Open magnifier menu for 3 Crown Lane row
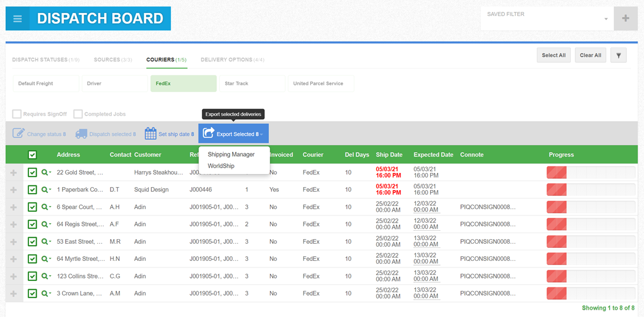The width and height of the screenshot is (644, 317). [x=46, y=293]
